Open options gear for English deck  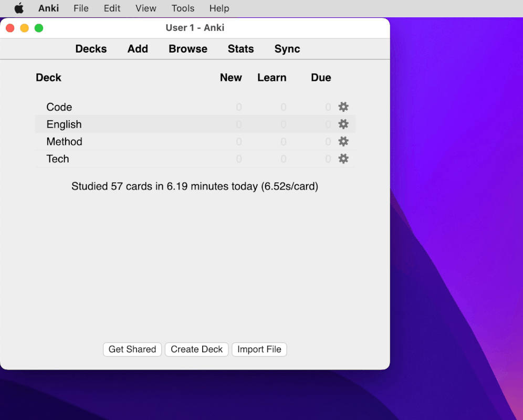pos(343,124)
